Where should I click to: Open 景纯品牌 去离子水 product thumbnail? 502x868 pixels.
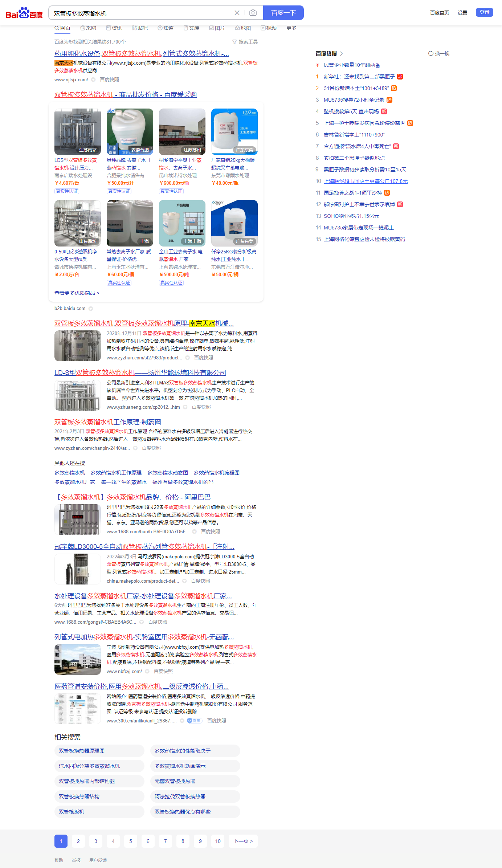click(x=130, y=132)
